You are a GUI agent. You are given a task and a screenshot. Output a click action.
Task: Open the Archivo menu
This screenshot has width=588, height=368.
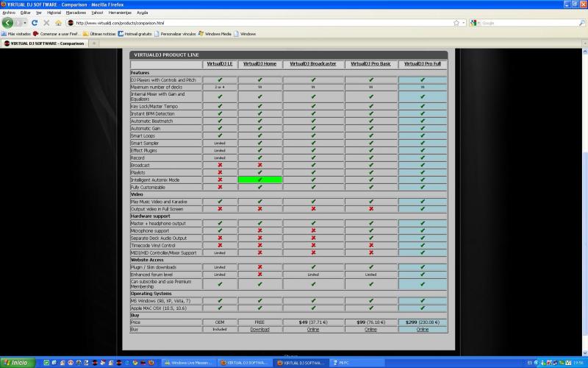click(9, 13)
